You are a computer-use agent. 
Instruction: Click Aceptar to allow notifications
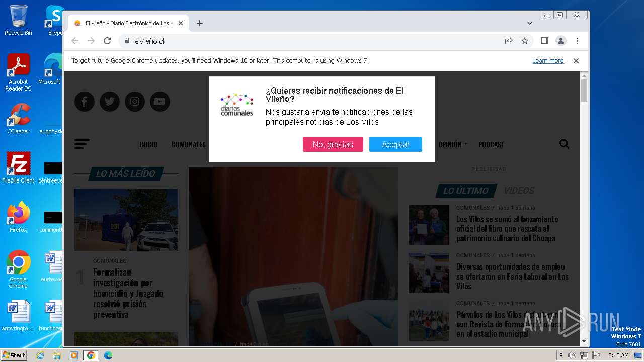click(395, 144)
